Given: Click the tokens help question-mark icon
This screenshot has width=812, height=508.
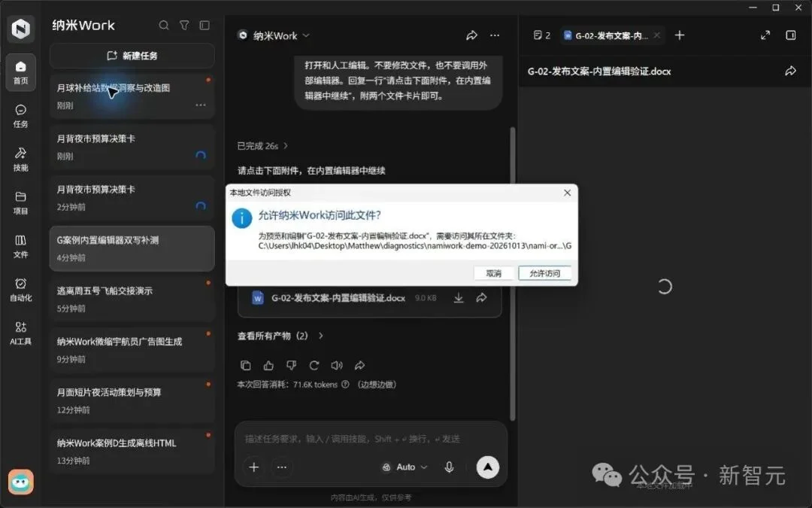Looking at the screenshot, I should coord(345,384).
